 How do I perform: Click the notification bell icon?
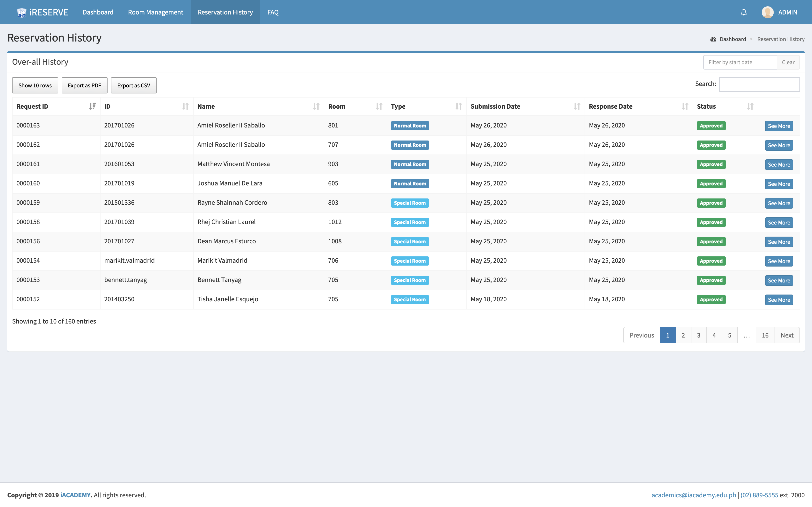click(x=744, y=12)
